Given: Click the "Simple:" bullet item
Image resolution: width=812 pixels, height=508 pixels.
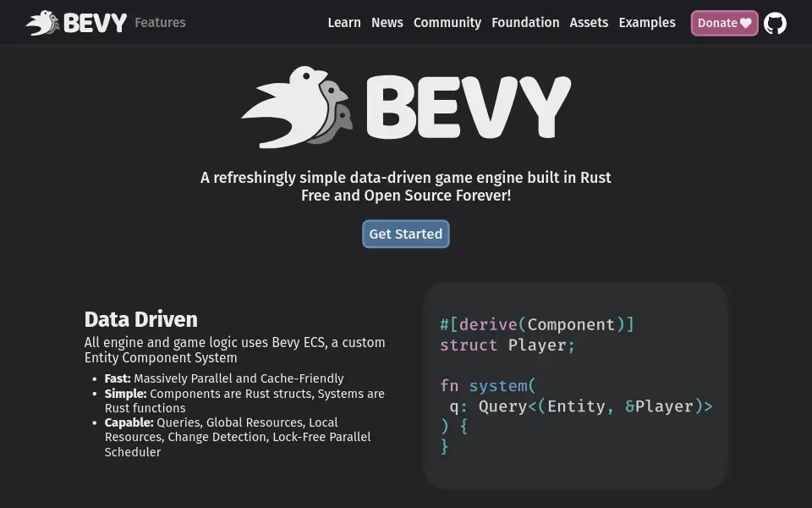Looking at the screenshot, I should [x=244, y=400].
